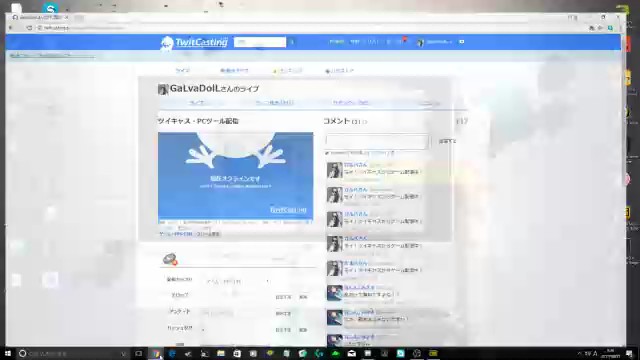Click the offline video player thumbnail
The image size is (640, 360).
point(236,176)
